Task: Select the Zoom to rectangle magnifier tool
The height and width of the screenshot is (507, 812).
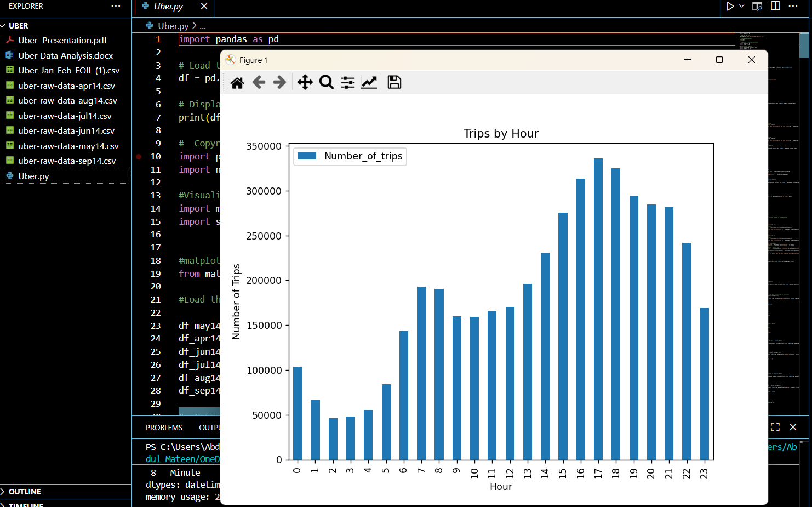Action: pyautogui.click(x=327, y=83)
